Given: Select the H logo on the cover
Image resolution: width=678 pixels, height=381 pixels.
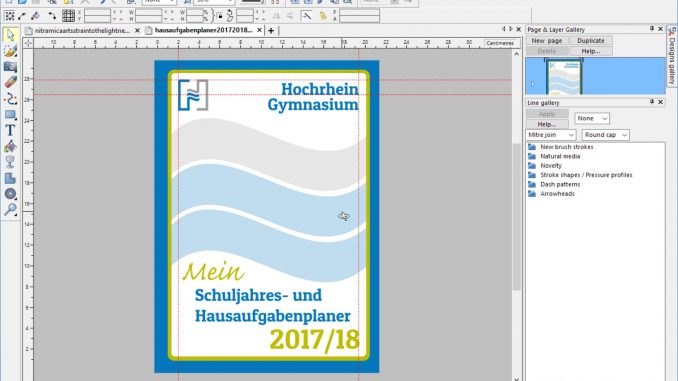Looking at the screenshot, I should tap(193, 95).
